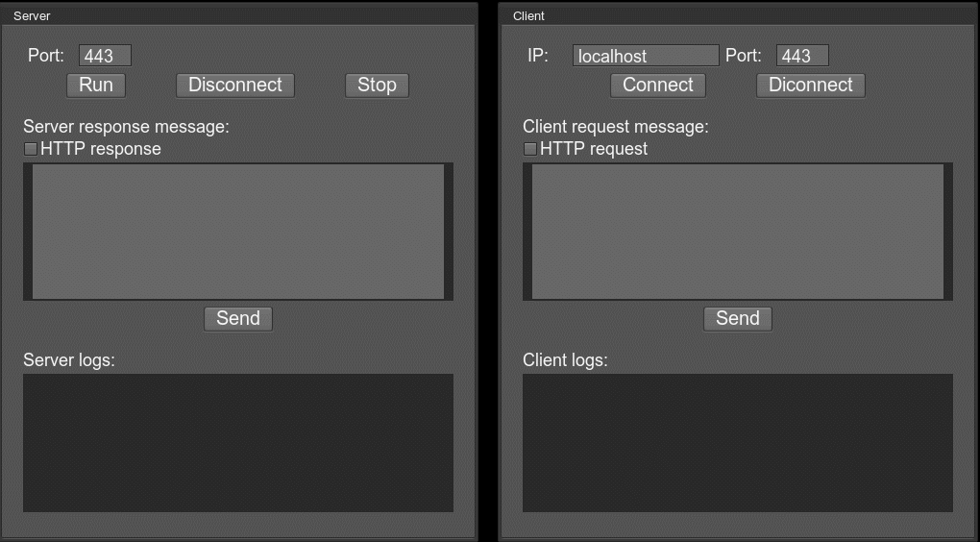The image size is (980, 542).
Task: Click the server message box right scrollbar
Action: (x=449, y=232)
